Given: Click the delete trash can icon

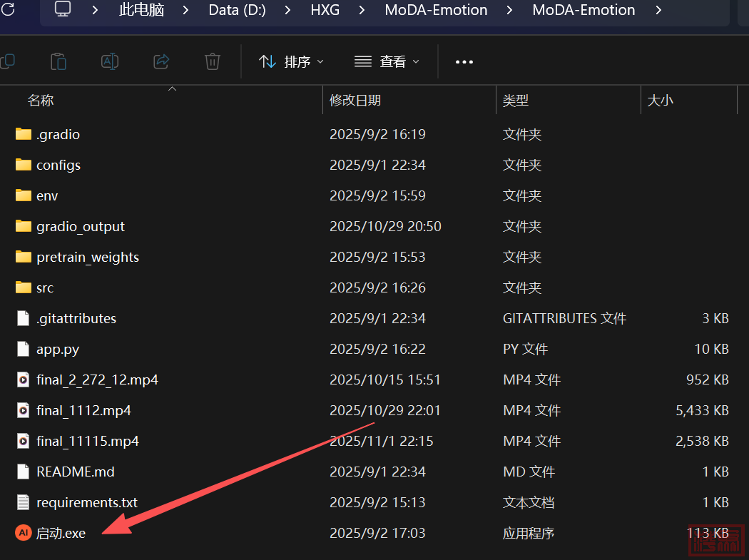Looking at the screenshot, I should [x=213, y=62].
